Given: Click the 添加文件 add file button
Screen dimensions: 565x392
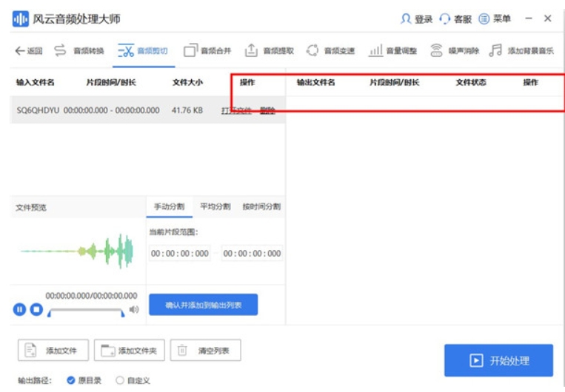Looking at the screenshot, I should (x=53, y=351).
